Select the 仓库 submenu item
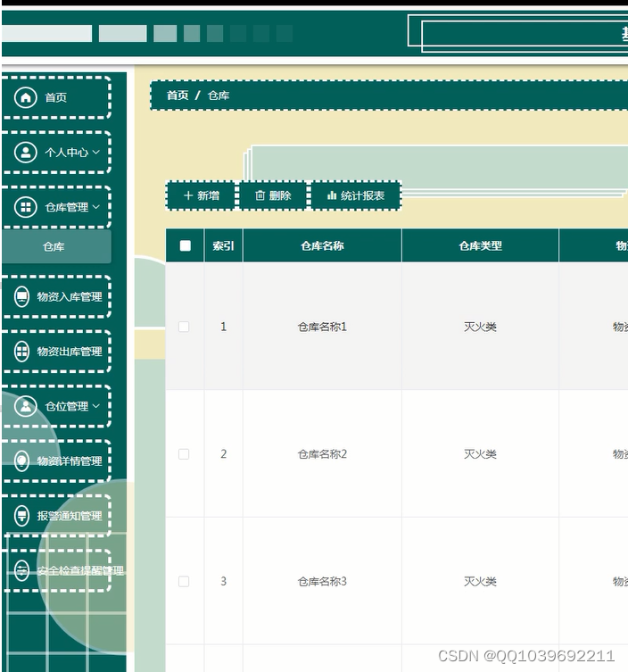 (x=56, y=247)
